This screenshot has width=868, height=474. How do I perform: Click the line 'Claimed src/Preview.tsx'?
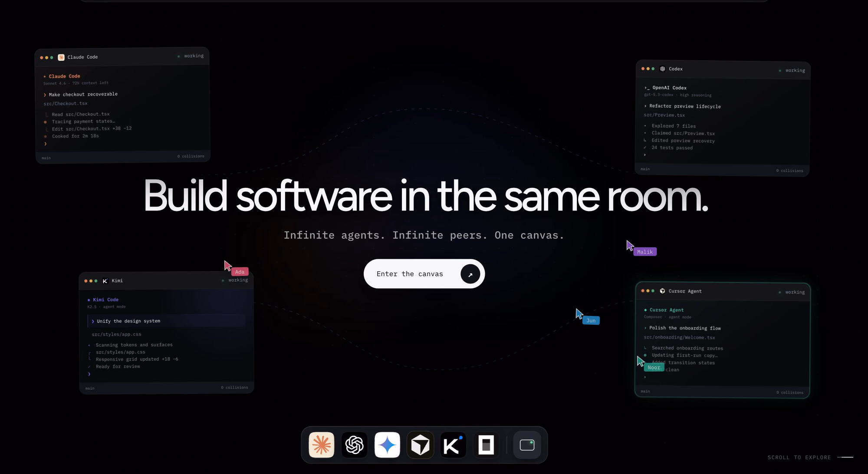coord(683,133)
